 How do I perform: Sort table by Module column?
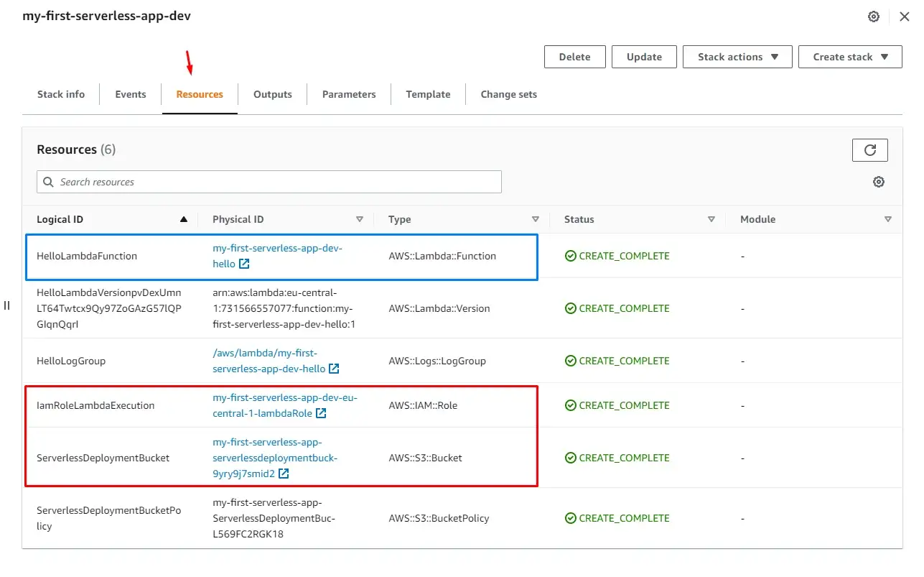(x=887, y=219)
